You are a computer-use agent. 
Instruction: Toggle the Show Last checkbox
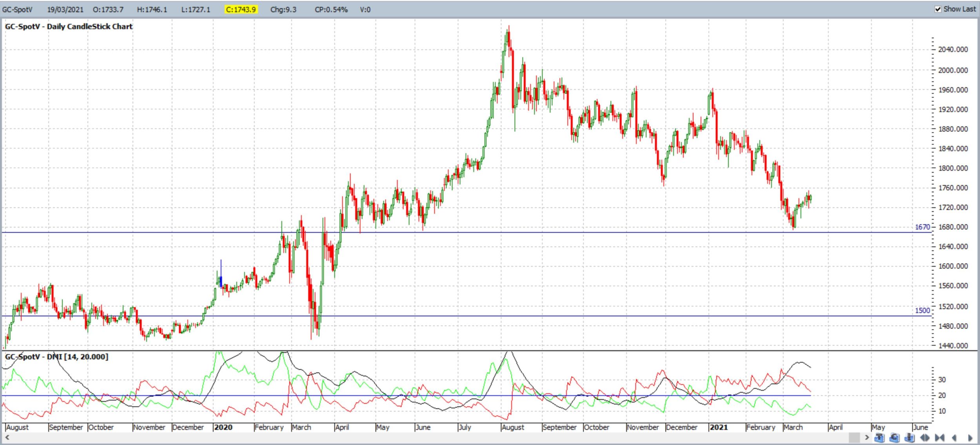click(x=938, y=9)
